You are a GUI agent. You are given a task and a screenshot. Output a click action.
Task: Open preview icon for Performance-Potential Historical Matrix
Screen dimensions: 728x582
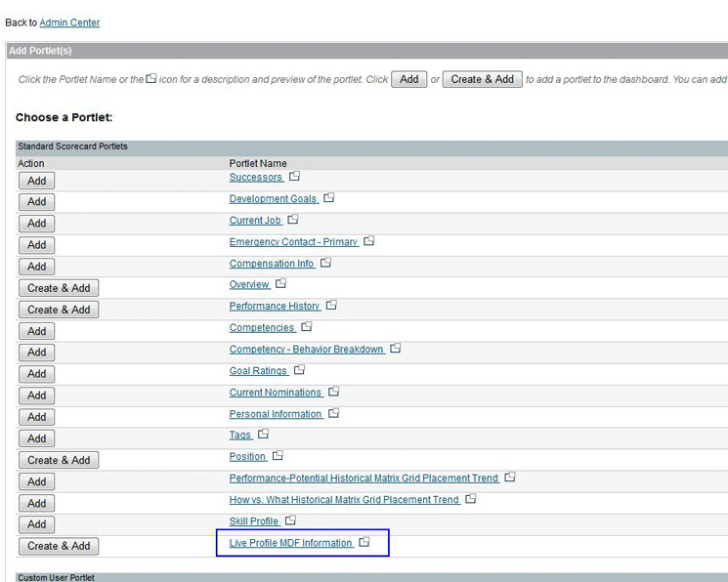coord(510,478)
